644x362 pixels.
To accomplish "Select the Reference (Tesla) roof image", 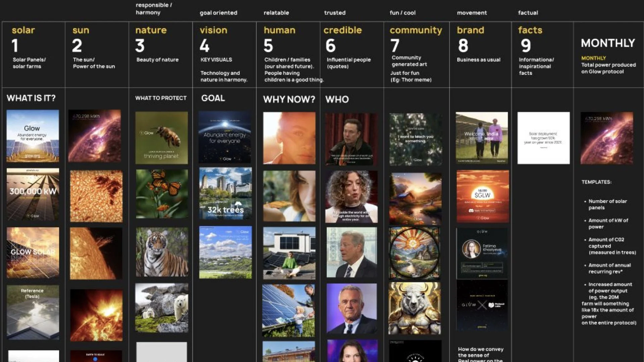I will click(33, 312).
